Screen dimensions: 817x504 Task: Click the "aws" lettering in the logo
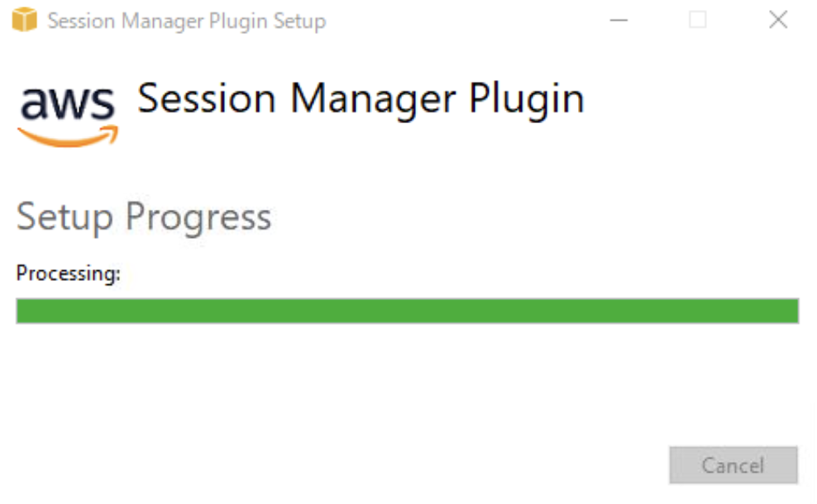point(68,104)
